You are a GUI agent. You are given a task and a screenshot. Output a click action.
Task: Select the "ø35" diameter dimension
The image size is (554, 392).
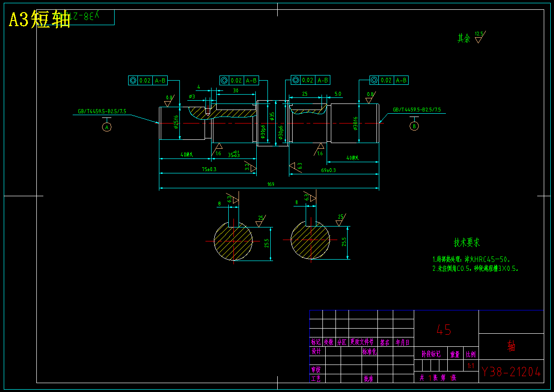pos(272,117)
